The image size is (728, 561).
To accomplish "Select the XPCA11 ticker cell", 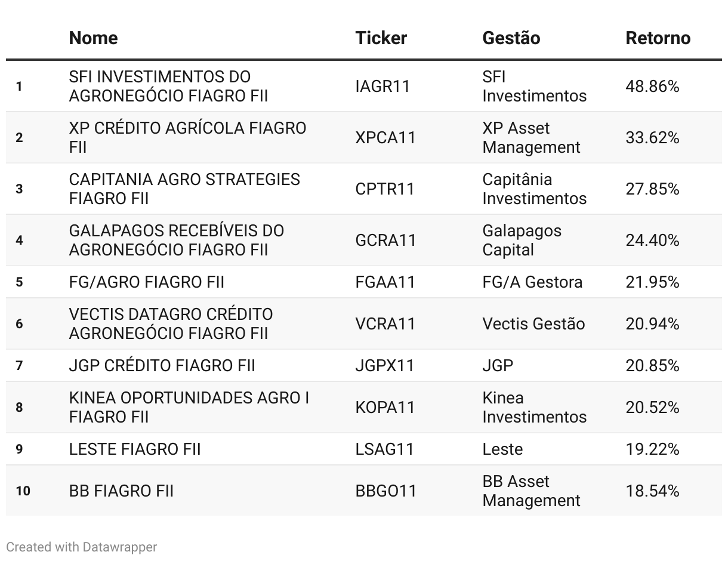I will 385,138.
